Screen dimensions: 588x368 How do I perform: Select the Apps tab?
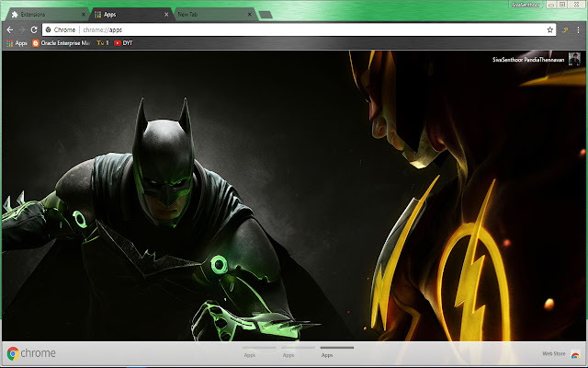pos(130,15)
